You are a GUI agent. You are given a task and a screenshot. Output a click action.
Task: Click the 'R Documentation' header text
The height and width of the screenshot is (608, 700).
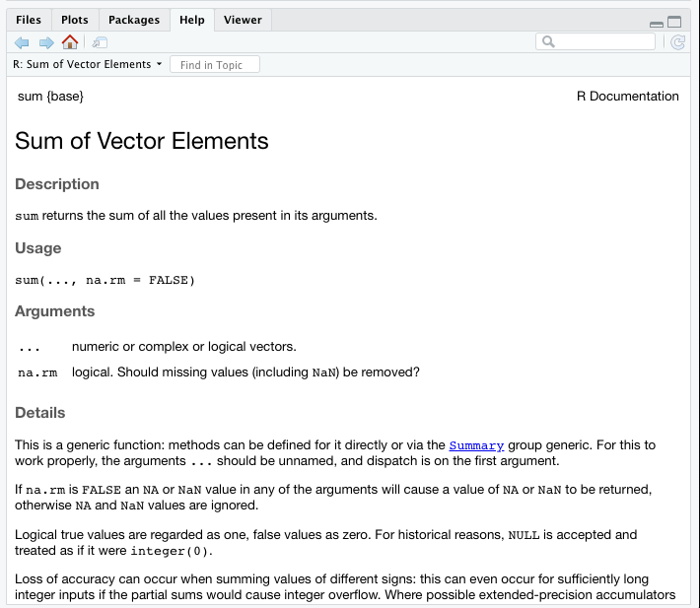(627, 97)
